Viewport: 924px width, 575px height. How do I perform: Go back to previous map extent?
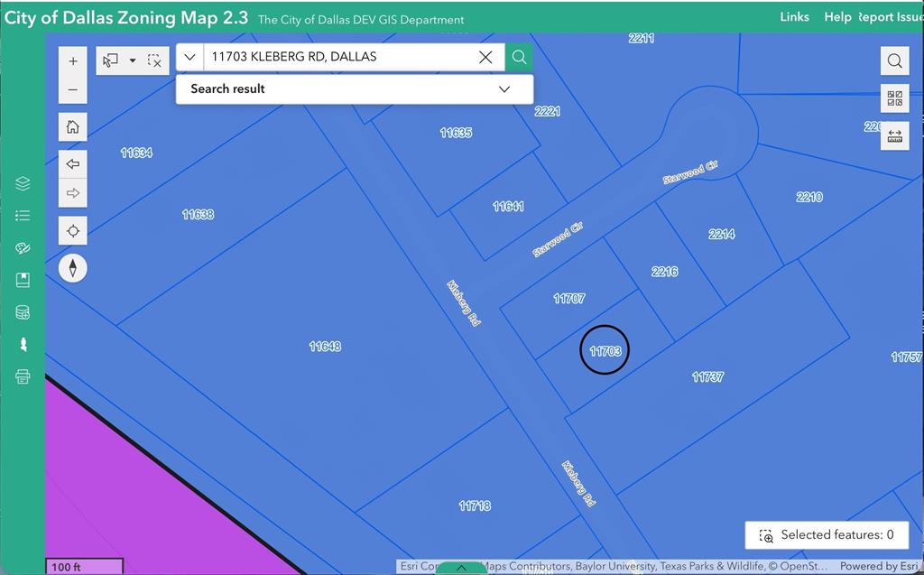point(73,164)
